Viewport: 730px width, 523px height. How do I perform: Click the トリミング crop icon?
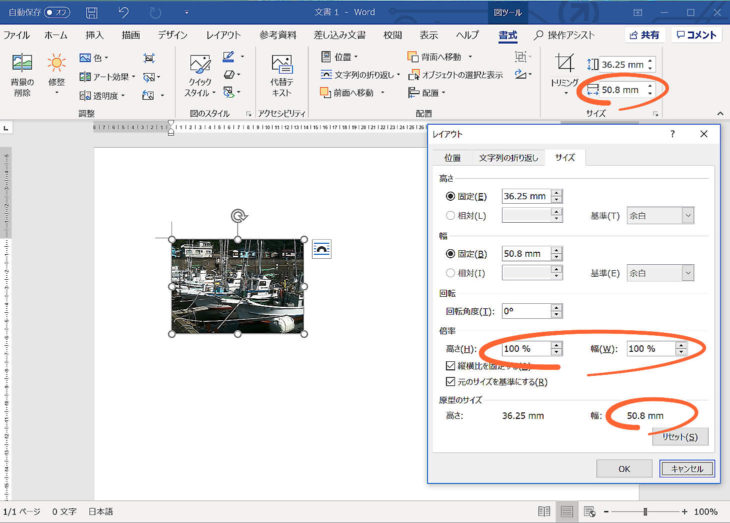(565, 66)
